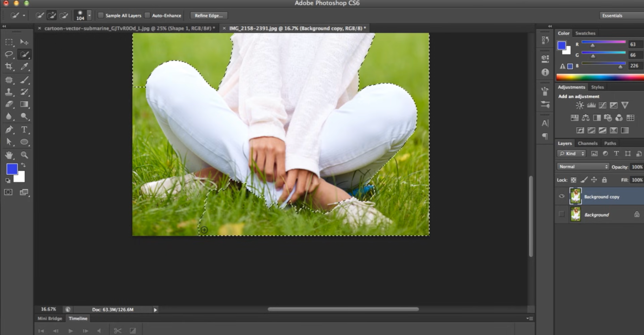Select the Rectangular Marquee tool
The image size is (644, 335).
(x=9, y=42)
